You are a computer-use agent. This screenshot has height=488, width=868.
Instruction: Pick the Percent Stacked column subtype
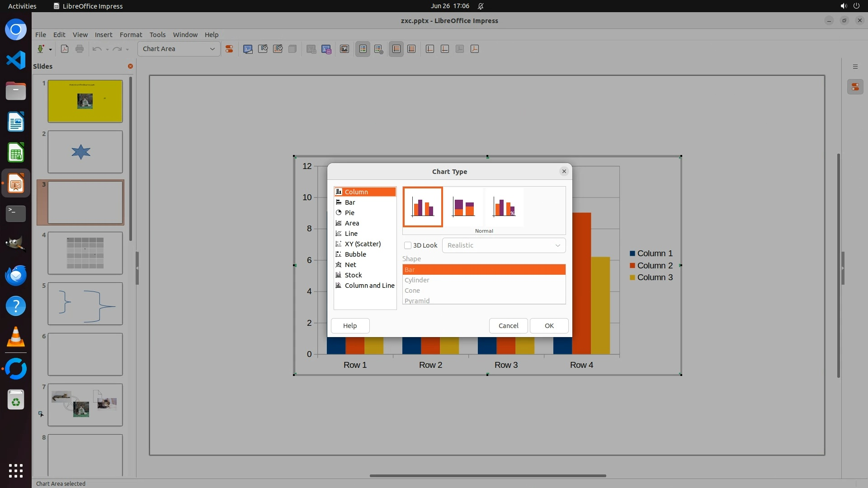pyautogui.click(x=504, y=207)
